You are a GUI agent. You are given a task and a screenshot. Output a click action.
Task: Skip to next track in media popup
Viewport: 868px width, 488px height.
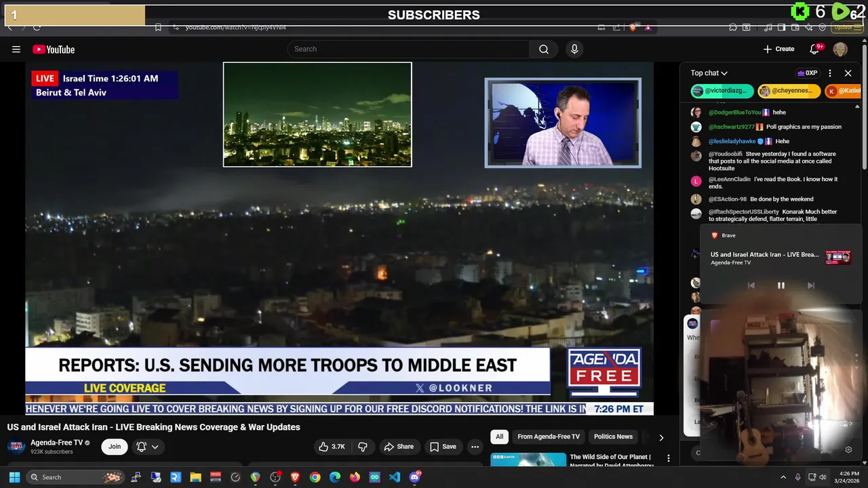pos(810,285)
